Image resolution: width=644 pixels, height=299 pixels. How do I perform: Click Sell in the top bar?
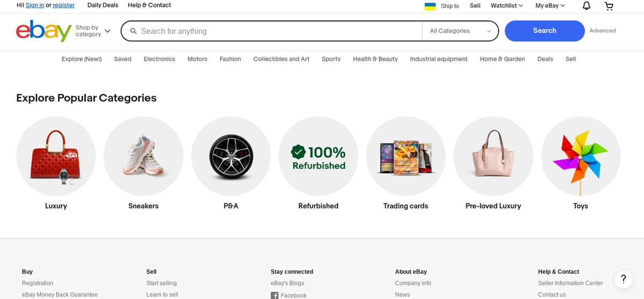(x=475, y=5)
